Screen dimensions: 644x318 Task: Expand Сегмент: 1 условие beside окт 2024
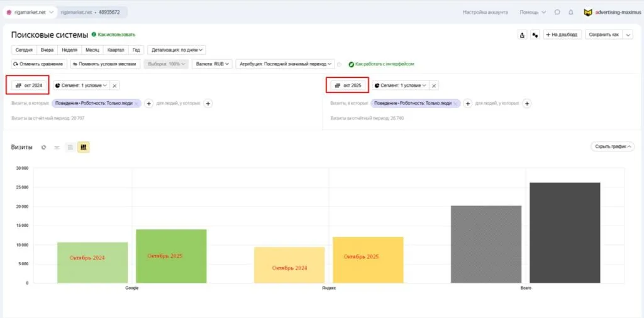click(81, 85)
